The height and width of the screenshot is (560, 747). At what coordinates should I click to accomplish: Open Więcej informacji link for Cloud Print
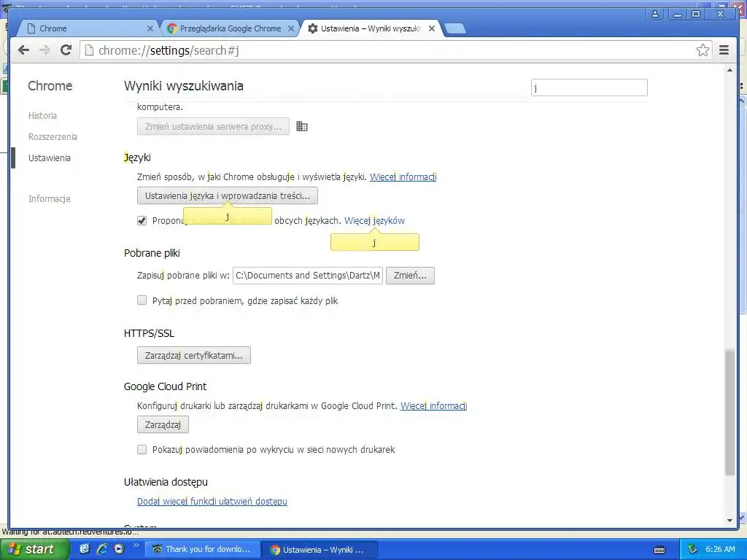(433, 405)
